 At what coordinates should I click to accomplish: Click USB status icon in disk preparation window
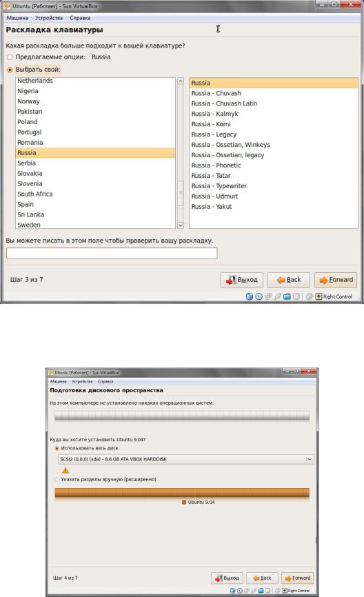(254, 591)
